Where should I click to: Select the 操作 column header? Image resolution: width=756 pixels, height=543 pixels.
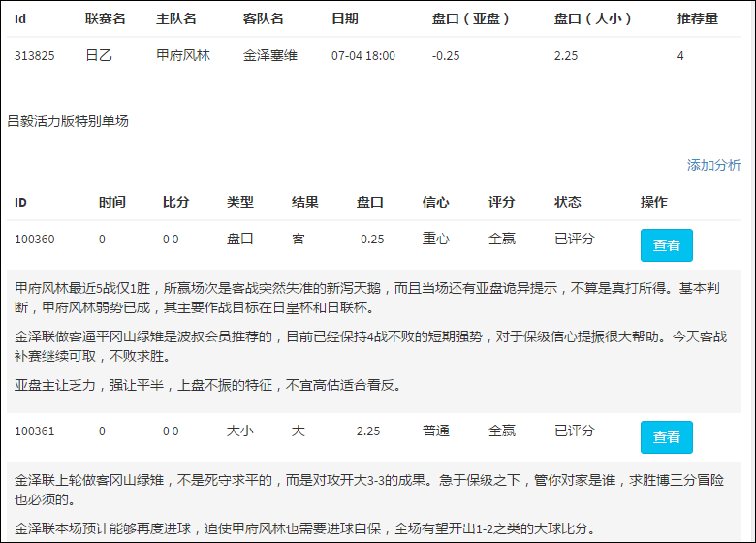654,202
